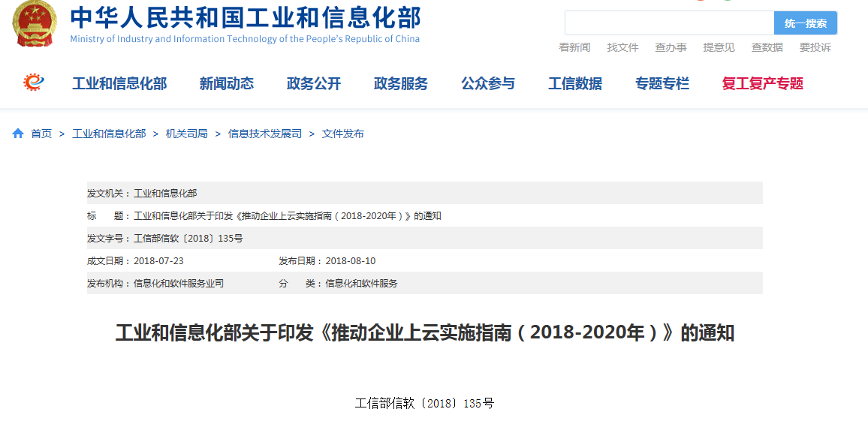Open the 政务服务 navigation menu
This screenshot has height=433, width=868.
(x=401, y=83)
